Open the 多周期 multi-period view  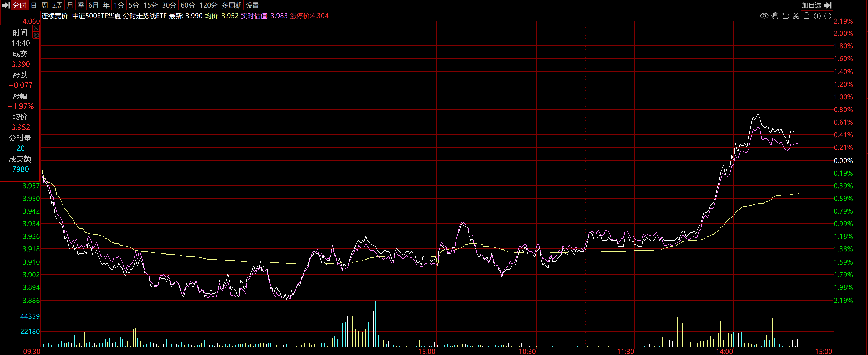point(231,5)
